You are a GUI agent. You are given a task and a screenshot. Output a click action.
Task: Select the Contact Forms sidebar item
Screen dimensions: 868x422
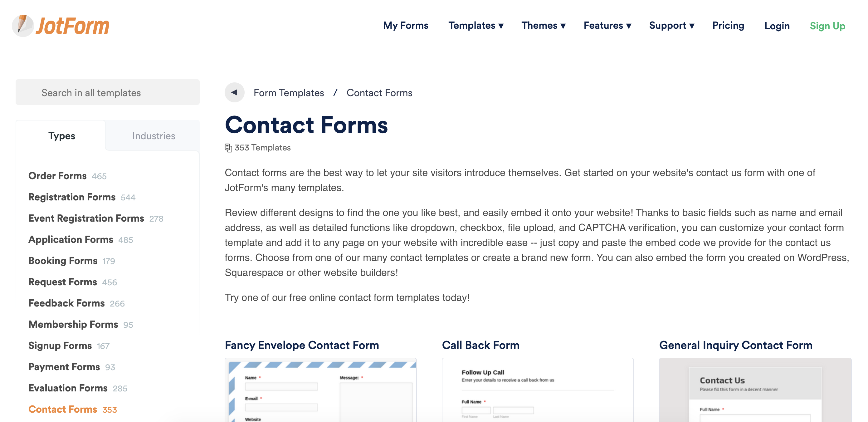(62, 410)
